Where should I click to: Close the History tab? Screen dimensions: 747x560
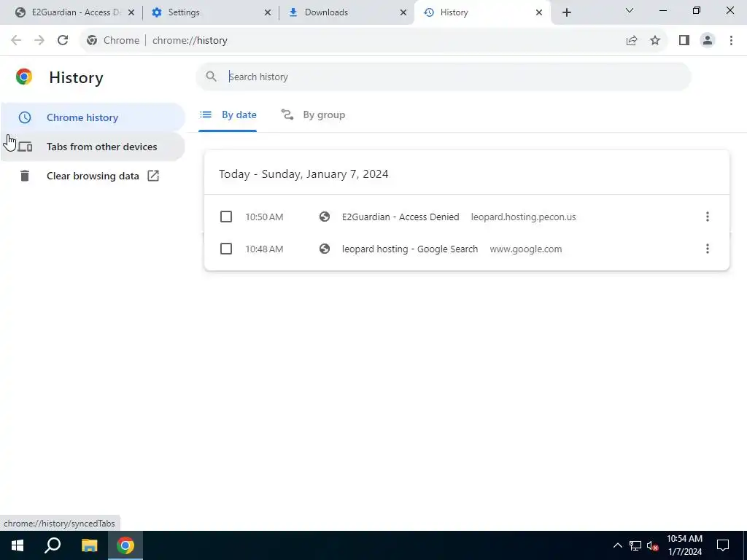point(539,12)
